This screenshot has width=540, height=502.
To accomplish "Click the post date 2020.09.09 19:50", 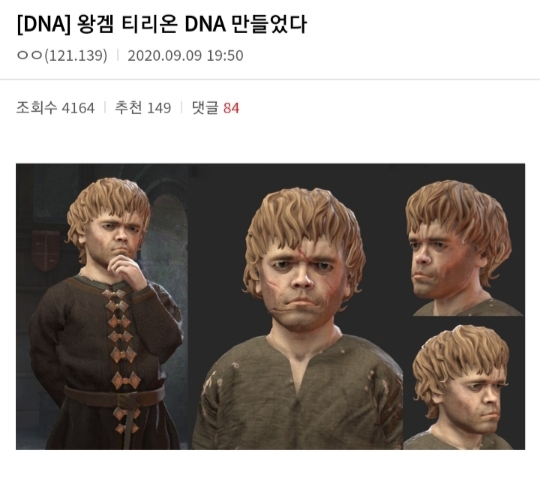I will click(185, 55).
